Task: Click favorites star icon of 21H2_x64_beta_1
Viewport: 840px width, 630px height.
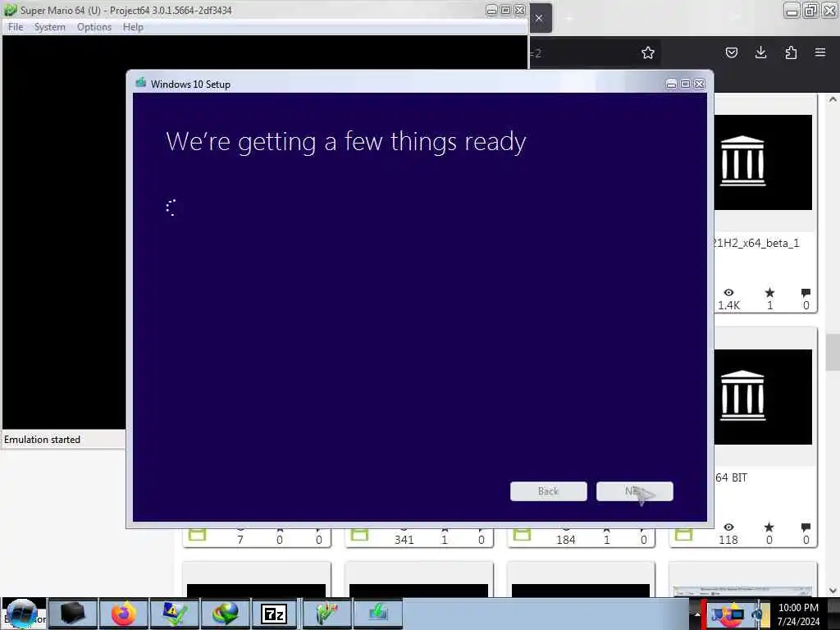Action: coord(769,293)
